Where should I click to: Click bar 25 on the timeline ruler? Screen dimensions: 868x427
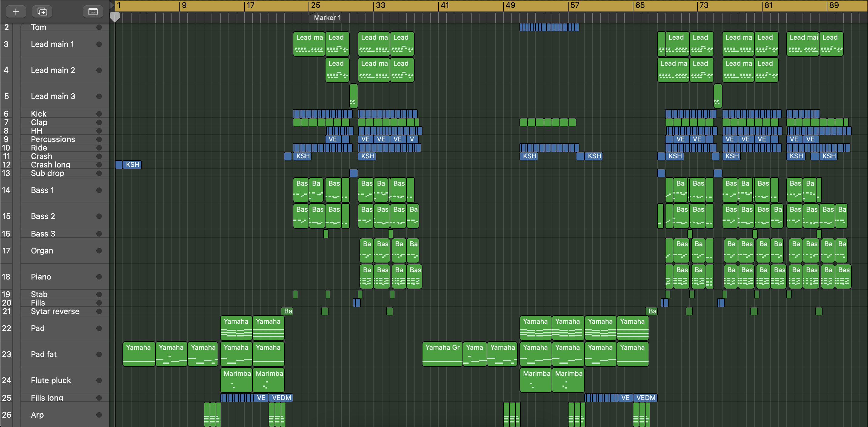coord(315,5)
